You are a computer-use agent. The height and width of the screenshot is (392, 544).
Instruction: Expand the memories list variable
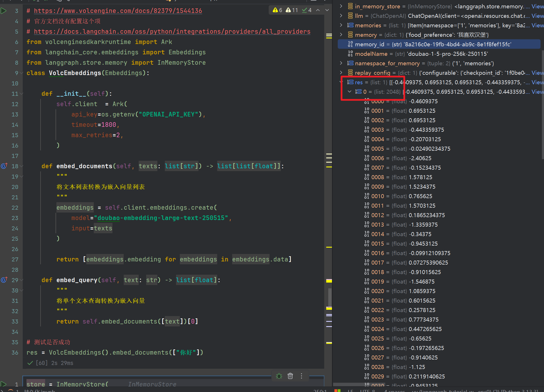click(x=341, y=25)
